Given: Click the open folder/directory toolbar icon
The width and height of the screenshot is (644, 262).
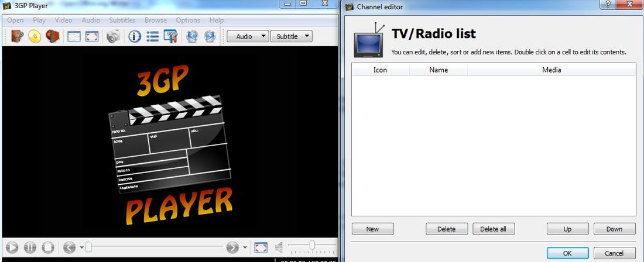Looking at the screenshot, I should 53,36.
